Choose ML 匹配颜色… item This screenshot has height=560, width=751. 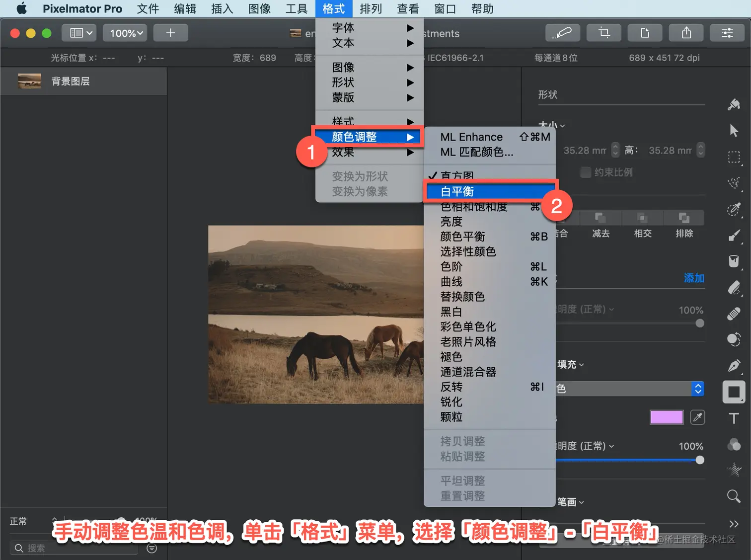click(490, 152)
